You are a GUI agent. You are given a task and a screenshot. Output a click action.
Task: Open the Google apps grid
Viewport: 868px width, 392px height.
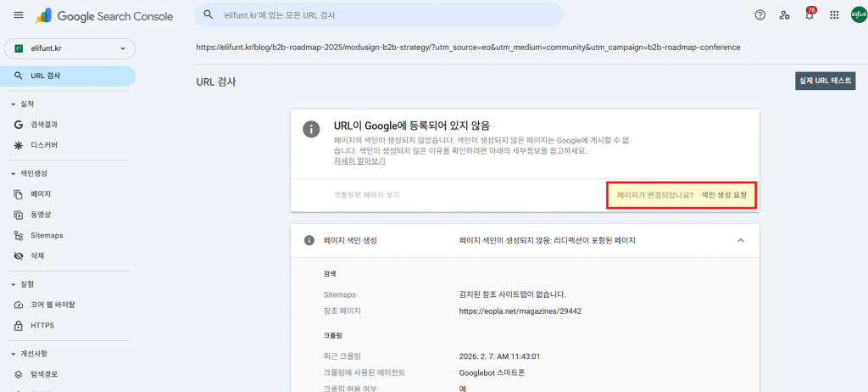[x=834, y=15]
